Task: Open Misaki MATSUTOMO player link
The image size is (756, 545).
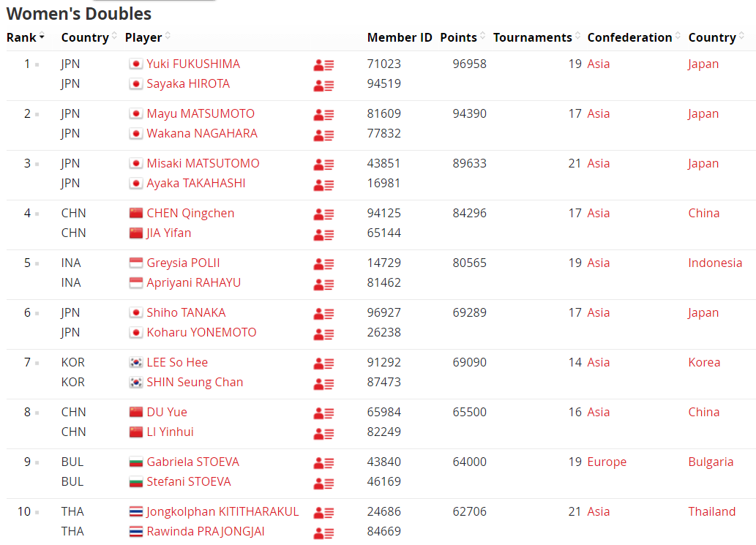Action: (x=203, y=163)
